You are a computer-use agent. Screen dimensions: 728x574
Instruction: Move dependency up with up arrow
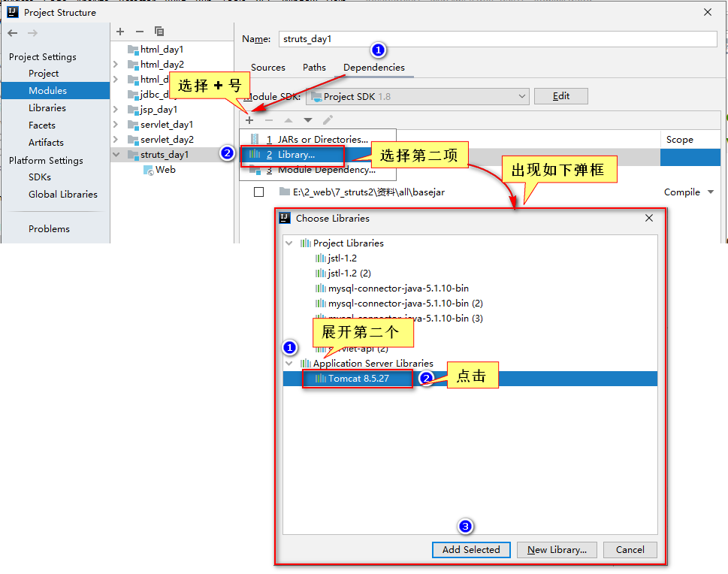288,120
